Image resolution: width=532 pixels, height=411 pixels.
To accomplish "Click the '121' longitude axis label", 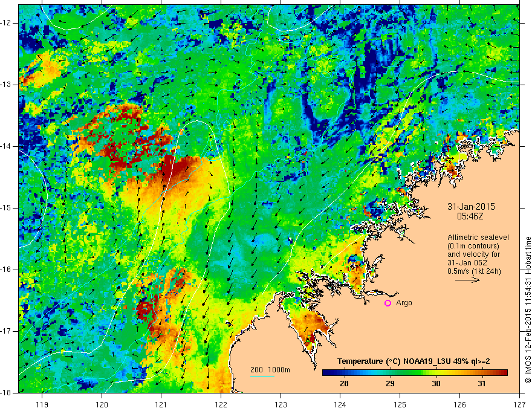I will coord(161,404).
